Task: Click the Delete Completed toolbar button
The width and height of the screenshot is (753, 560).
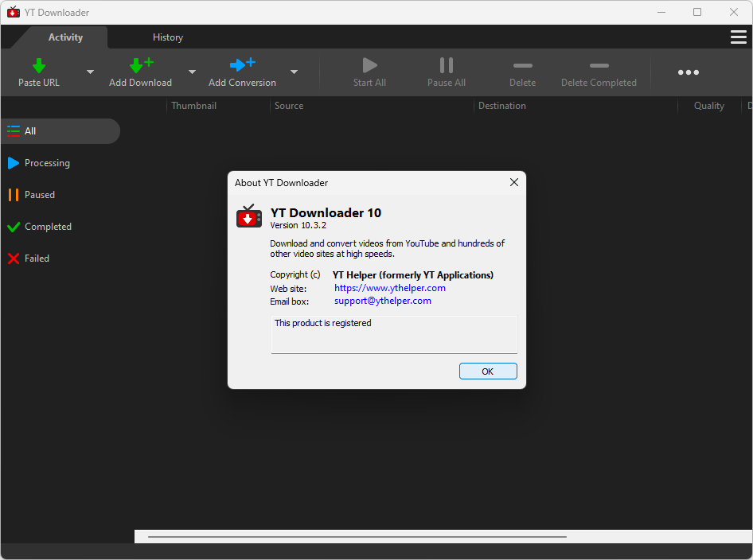Action: tap(599, 72)
